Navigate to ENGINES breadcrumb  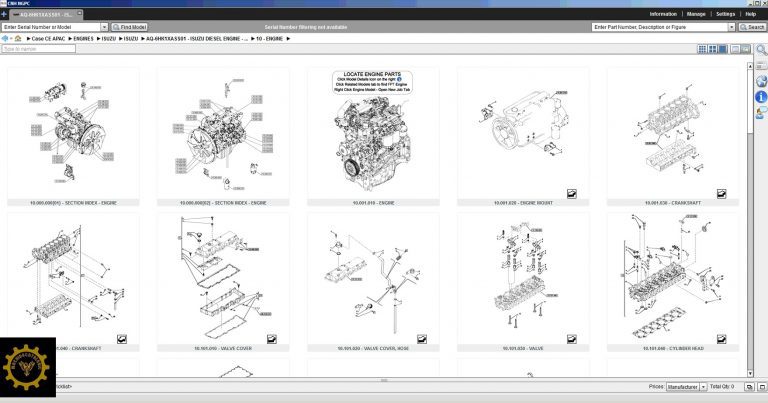tap(83, 38)
